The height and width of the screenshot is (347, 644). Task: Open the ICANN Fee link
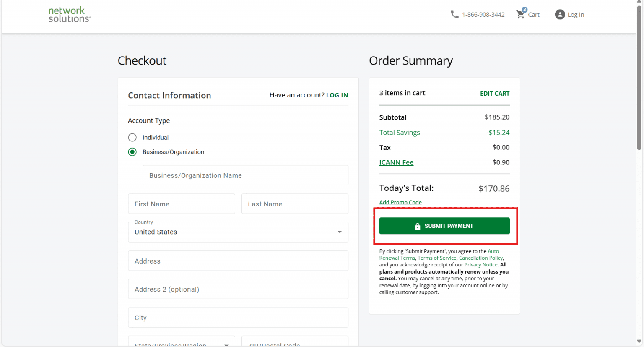[396, 162]
